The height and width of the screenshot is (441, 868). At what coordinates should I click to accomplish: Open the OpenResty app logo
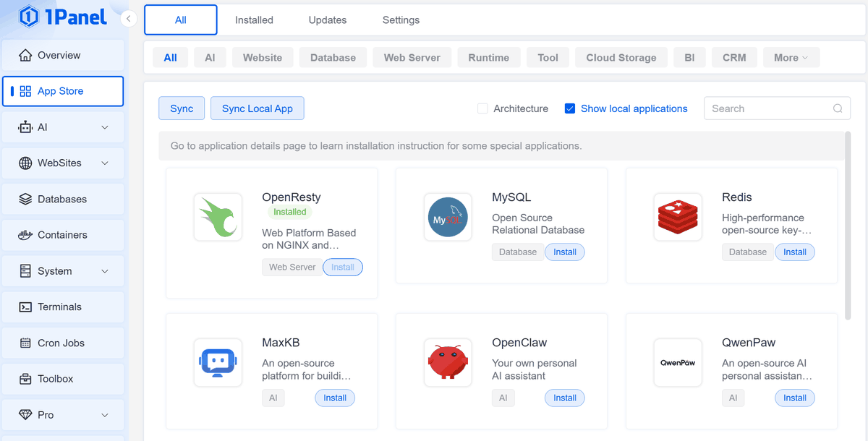tap(218, 217)
